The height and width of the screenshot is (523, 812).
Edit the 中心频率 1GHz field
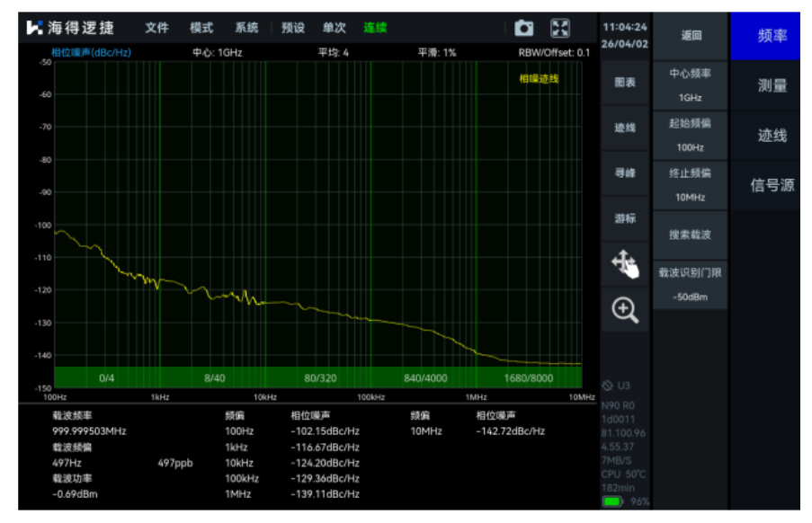(x=690, y=86)
